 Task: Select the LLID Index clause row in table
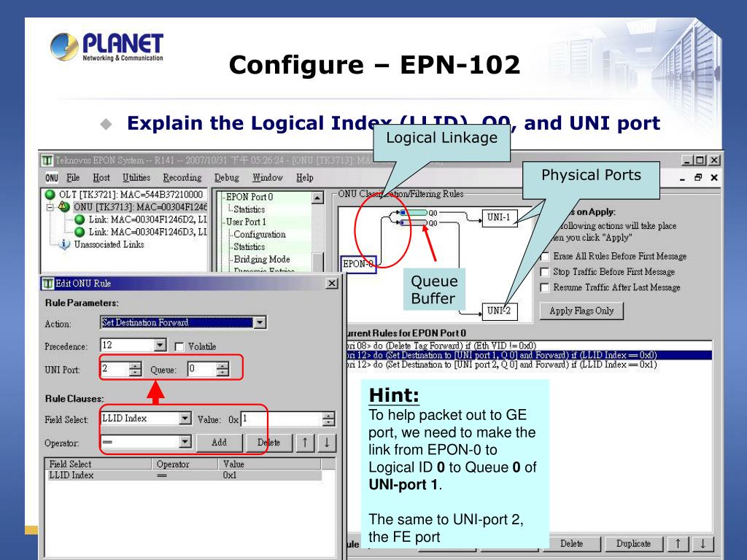pos(184,475)
